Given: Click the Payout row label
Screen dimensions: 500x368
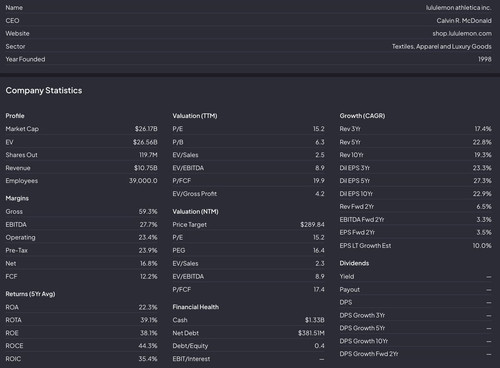Looking at the screenshot, I should pyautogui.click(x=350, y=289).
